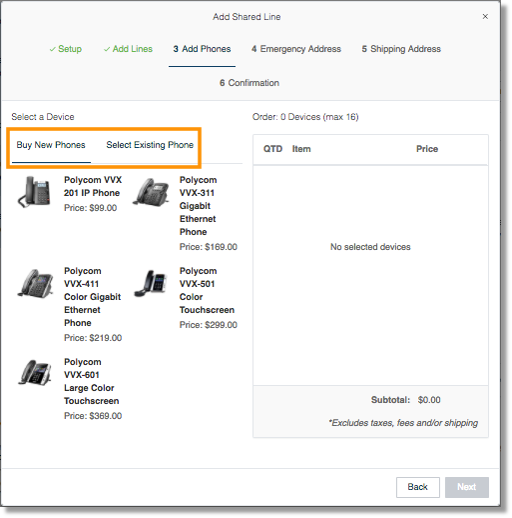Click the Price: $299.00 text
This screenshot has width=512, height=518.
208,325
